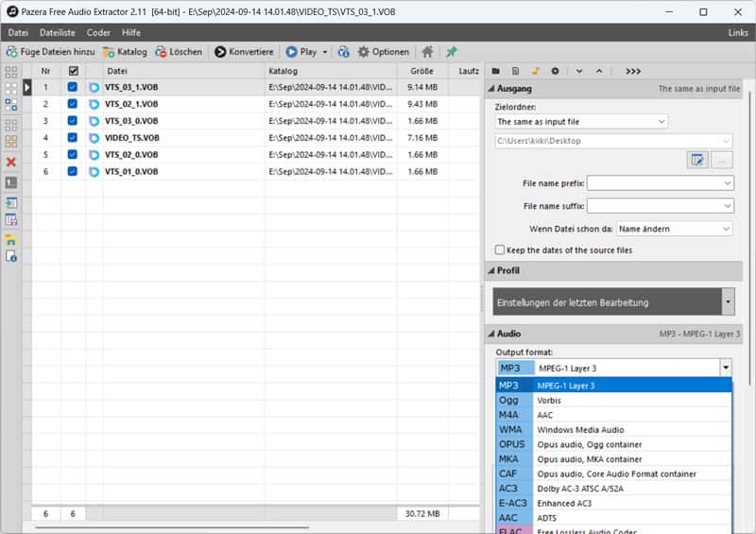Uncheck the checkbox for VIDEO_TS.VOB
Image resolution: width=756 pixels, height=534 pixels.
[73, 137]
